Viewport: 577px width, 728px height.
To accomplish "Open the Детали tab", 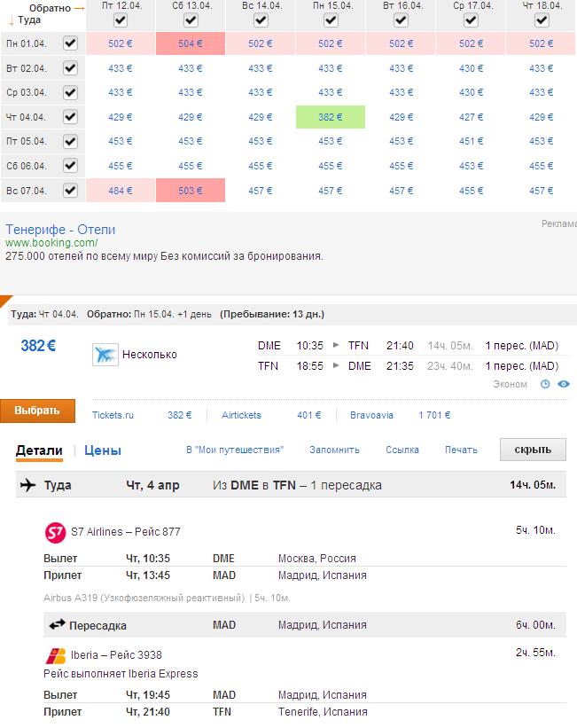I will coord(39,450).
